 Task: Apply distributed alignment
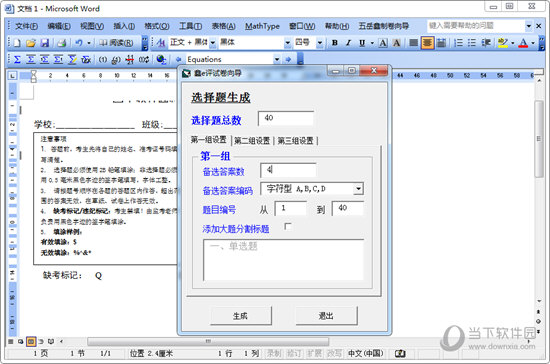(442, 43)
